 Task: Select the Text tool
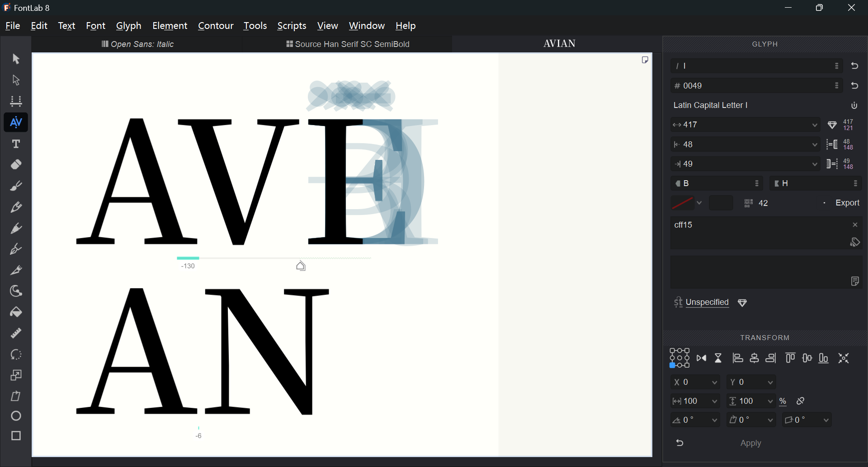point(16,144)
